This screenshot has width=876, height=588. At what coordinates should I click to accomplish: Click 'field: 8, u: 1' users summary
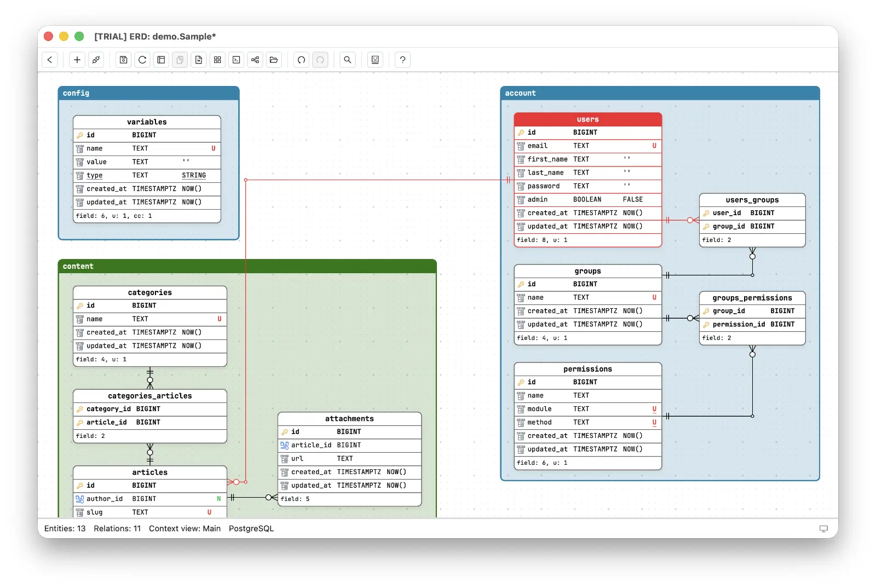click(x=542, y=240)
